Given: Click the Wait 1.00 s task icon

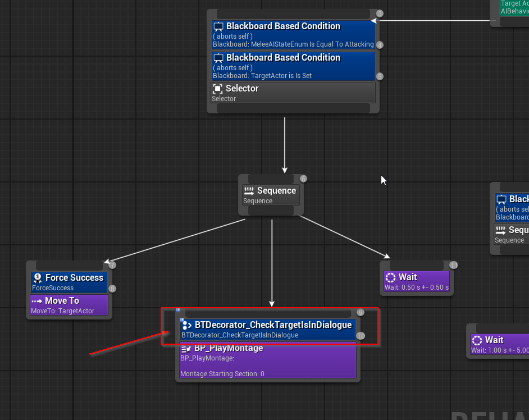Looking at the screenshot, I should point(477,340).
